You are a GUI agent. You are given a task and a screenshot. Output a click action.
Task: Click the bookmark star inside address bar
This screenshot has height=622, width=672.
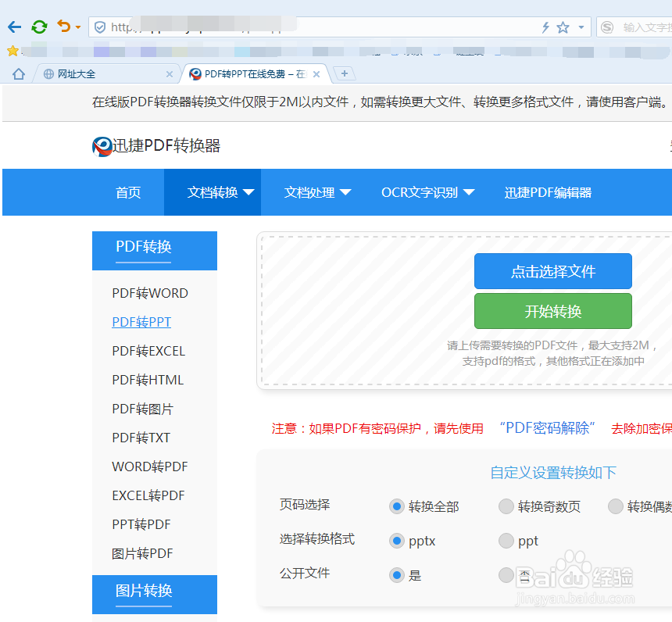564,26
